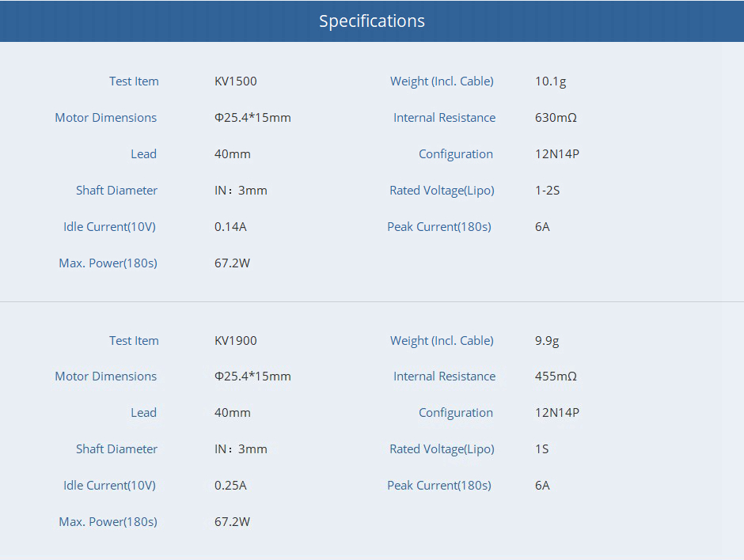
Task: Click Max. Power(180s) label in KV1500 section
Action: (x=108, y=263)
